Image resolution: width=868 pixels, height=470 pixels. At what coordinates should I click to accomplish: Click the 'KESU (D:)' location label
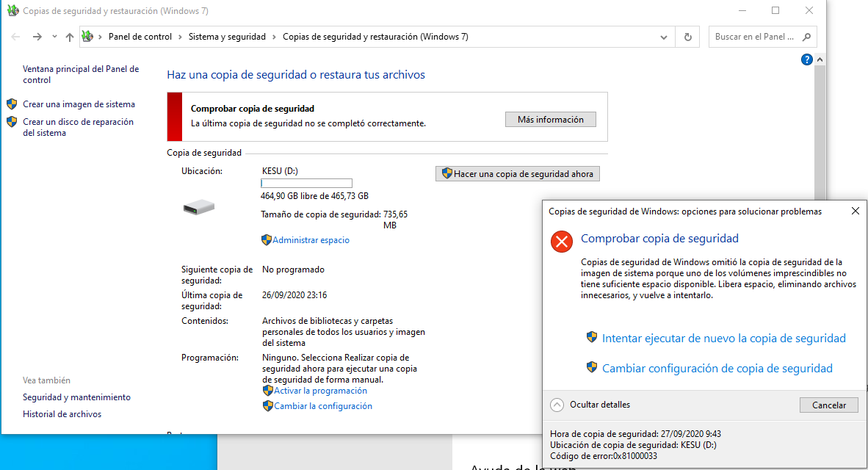tap(280, 171)
